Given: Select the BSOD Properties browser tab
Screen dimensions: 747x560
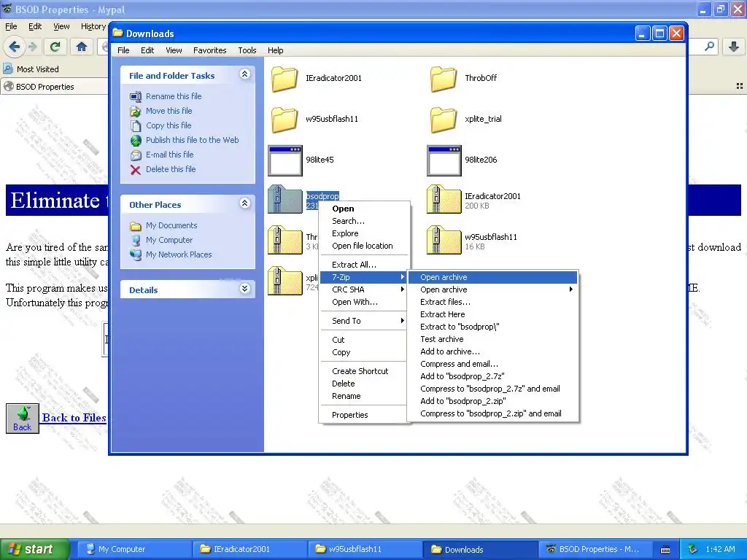Looking at the screenshot, I should 55,87.
